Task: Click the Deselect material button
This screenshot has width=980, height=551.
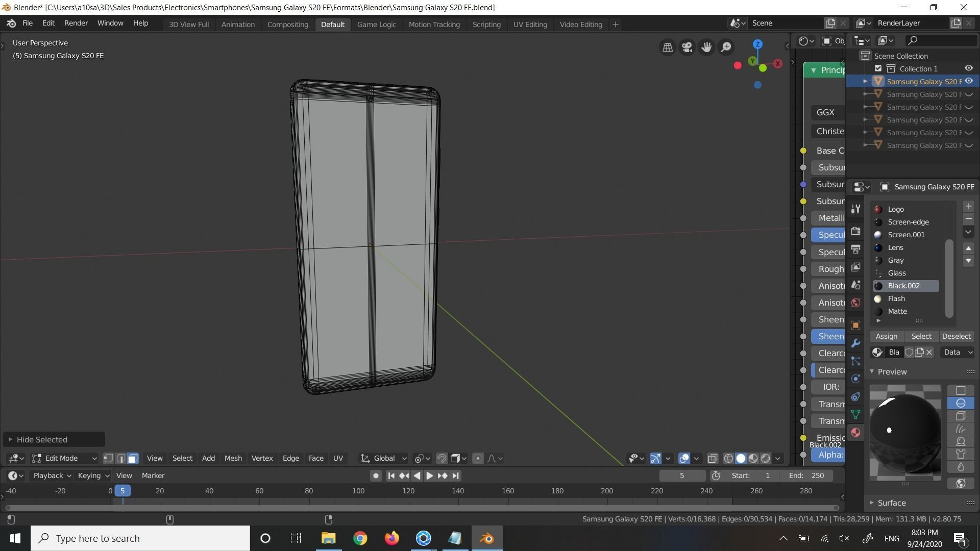Action: [957, 336]
